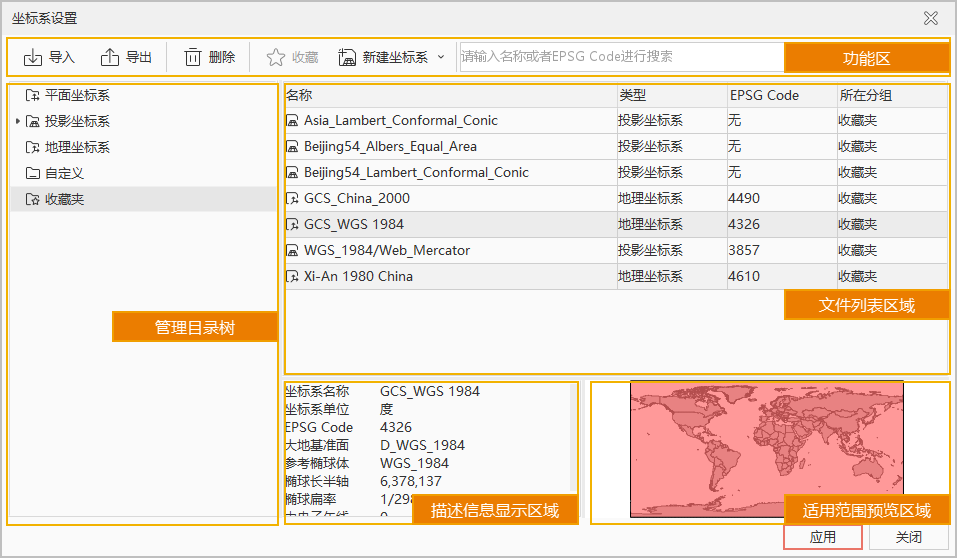This screenshot has height=558, width=957.
Task: Select 自定义 folder icon in tree
Action: pyautogui.click(x=32, y=173)
